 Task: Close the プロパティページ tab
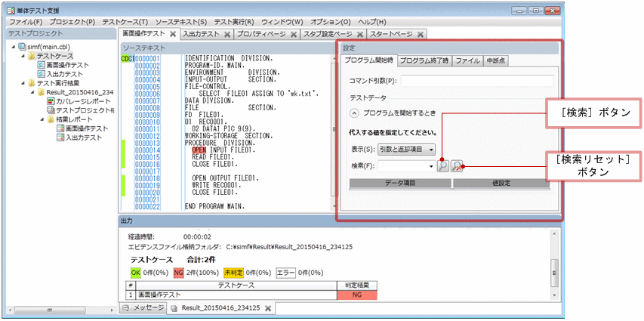pos(294,35)
